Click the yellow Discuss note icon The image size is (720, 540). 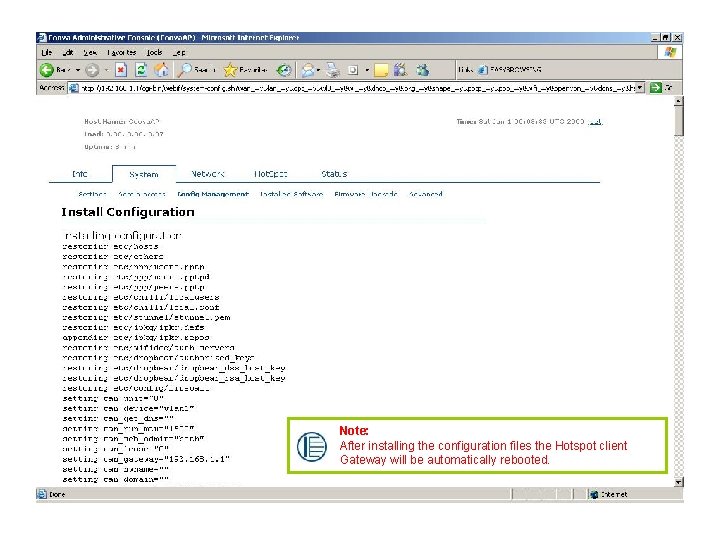coord(381,70)
